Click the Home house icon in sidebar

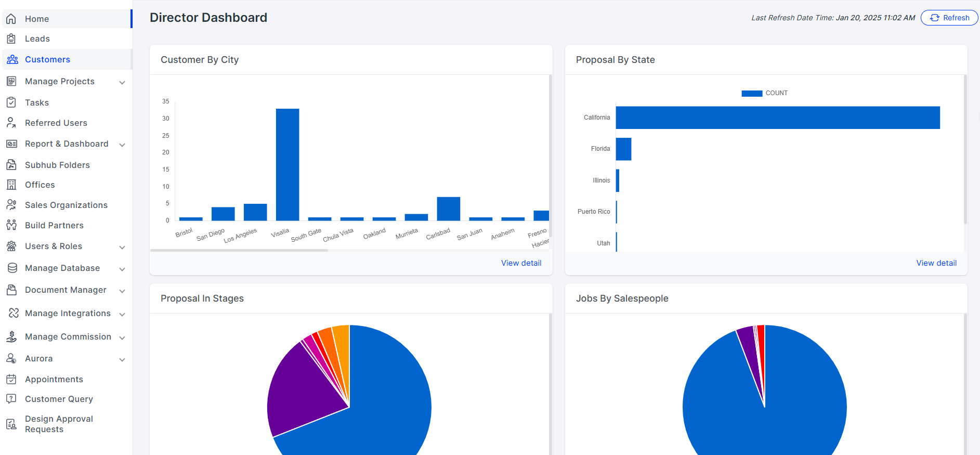pos(11,19)
